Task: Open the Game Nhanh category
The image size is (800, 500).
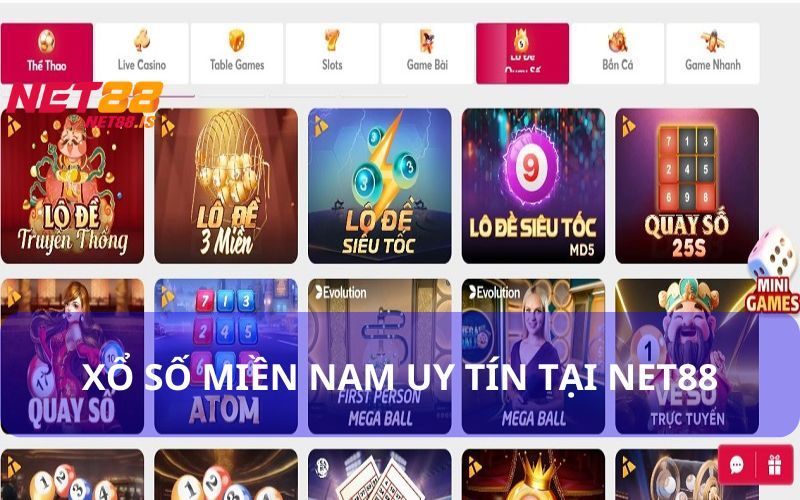Action: coord(713,53)
